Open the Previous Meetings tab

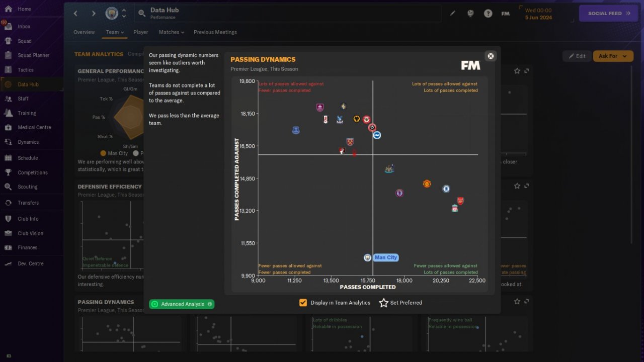(215, 32)
